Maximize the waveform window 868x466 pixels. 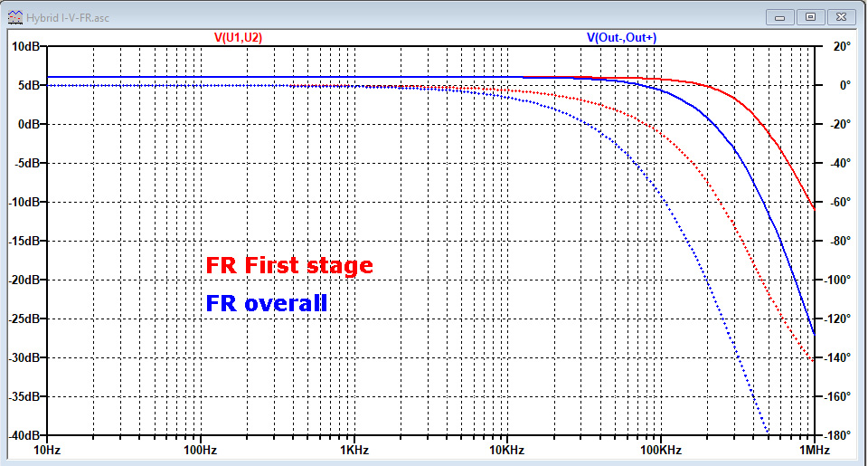pos(810,17)
